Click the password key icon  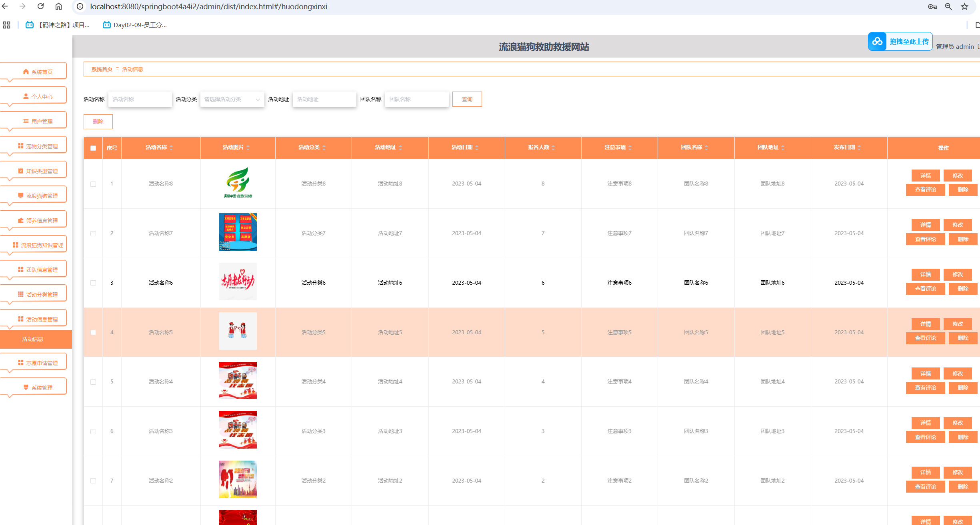click(932, 6)
